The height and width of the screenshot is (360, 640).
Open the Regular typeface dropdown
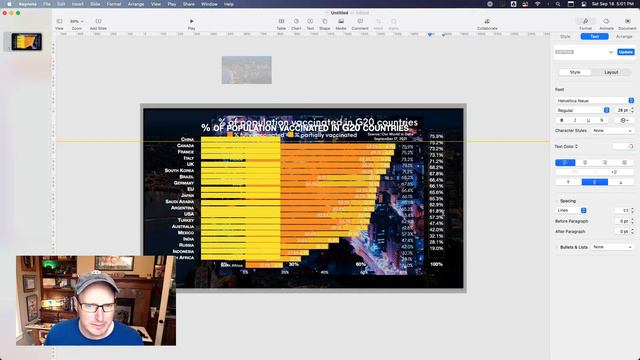(x=583, y=110)
